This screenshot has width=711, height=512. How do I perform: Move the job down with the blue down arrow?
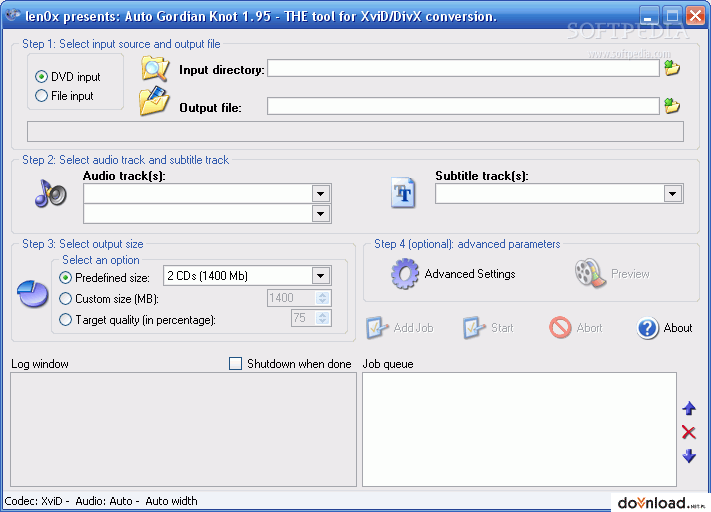(x=689, y=456)
